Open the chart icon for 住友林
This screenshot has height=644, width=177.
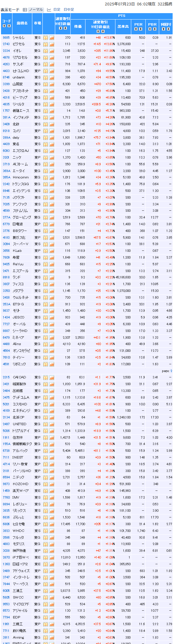[x=52, y=437]
